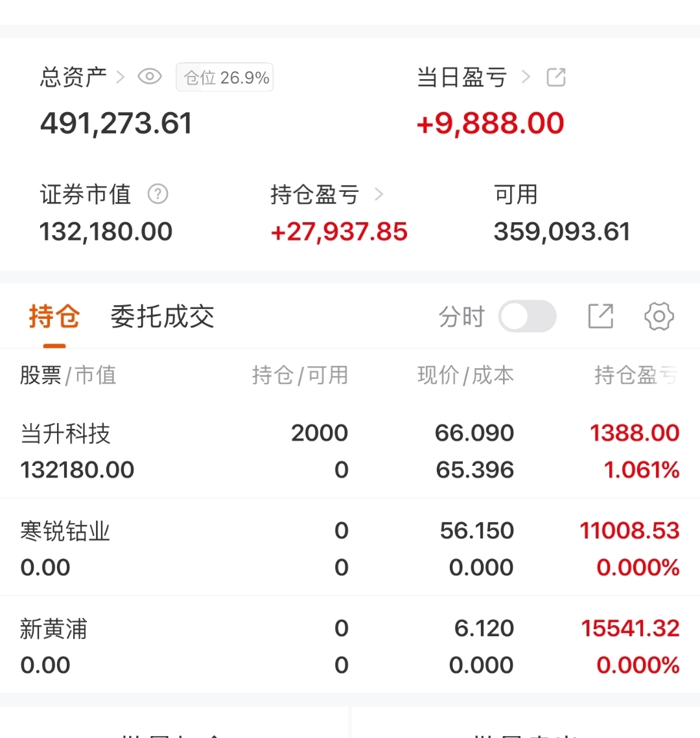Toggle the 分时 switch on
The width and height of the screenshot is (700, 738).
coord(527,317)
